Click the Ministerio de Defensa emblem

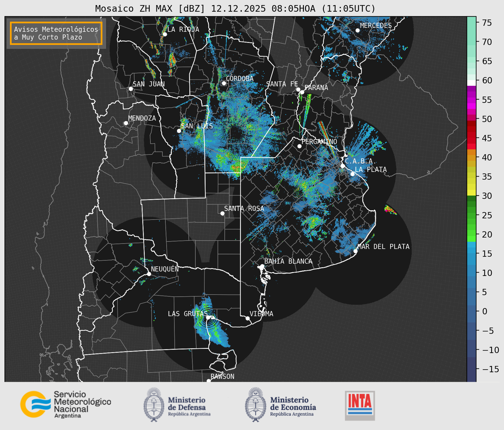coord(154,405)
